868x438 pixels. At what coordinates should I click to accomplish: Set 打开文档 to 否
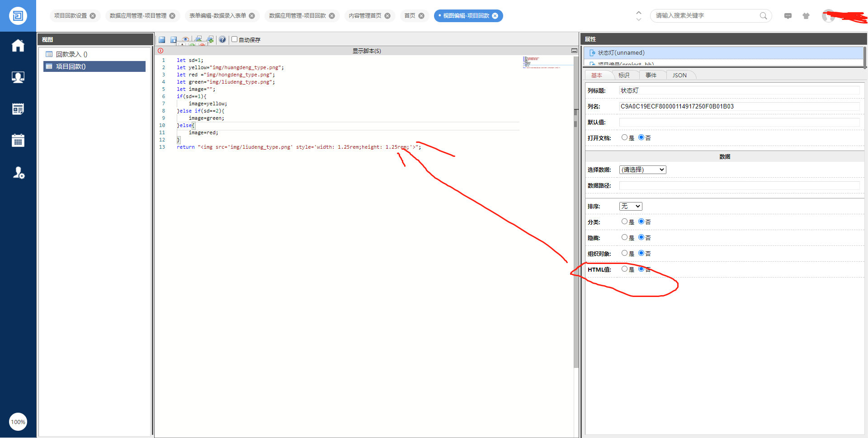coord(641,137)
